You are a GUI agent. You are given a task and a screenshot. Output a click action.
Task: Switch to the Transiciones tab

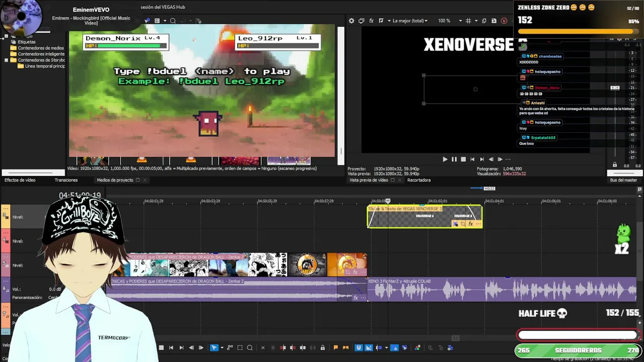(x=66, y=180)
